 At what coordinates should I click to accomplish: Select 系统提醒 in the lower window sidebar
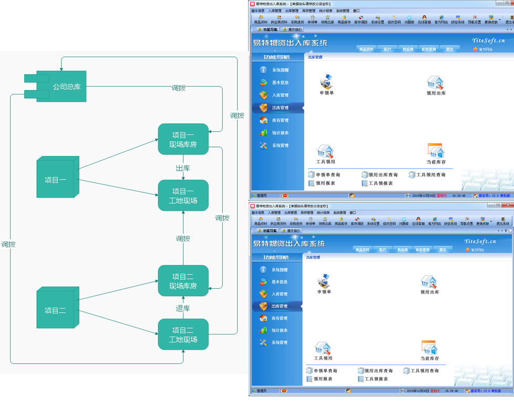click(x=279, y=270)
